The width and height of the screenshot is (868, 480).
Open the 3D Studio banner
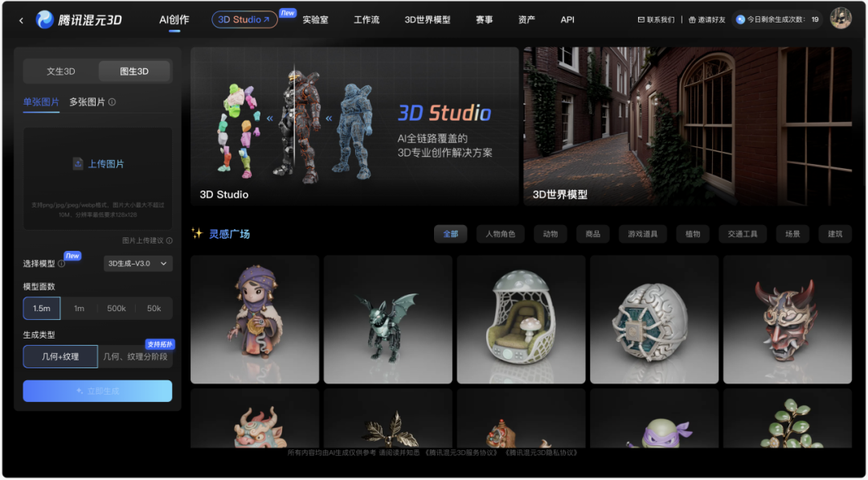(x=354, y=126)
